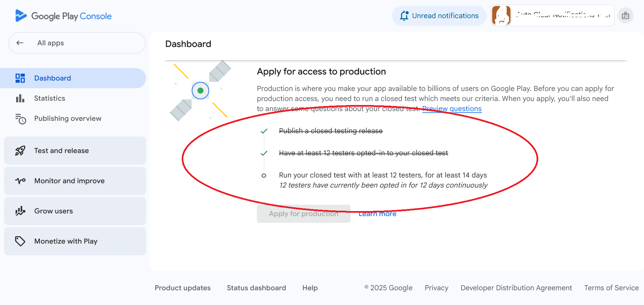Click the Grow users chart icon

click(20, 211)
